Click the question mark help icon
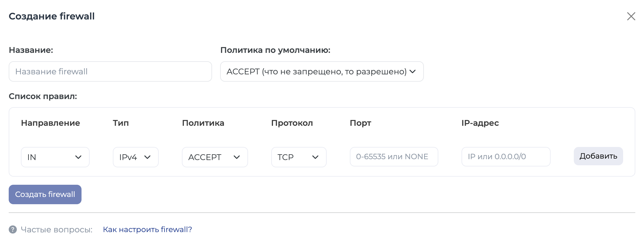Image resolution: width=644 pixels, height=244 pixels. (13, 229)
